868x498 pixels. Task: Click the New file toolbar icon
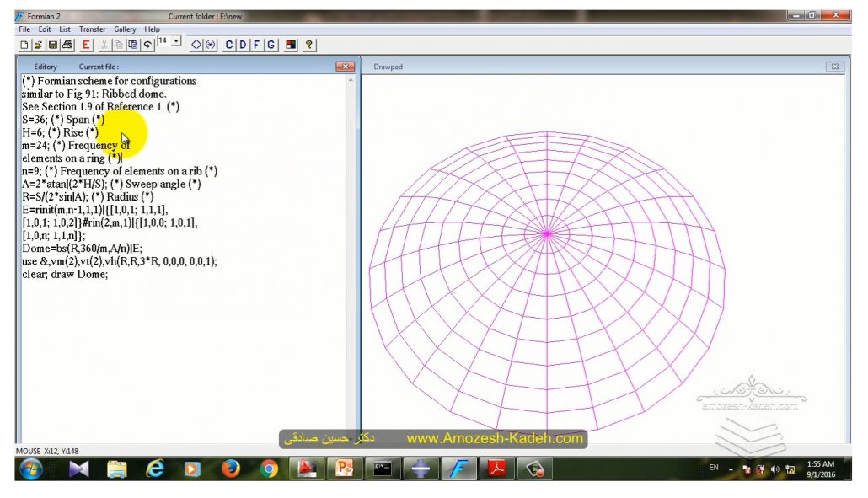coord(24,45)
